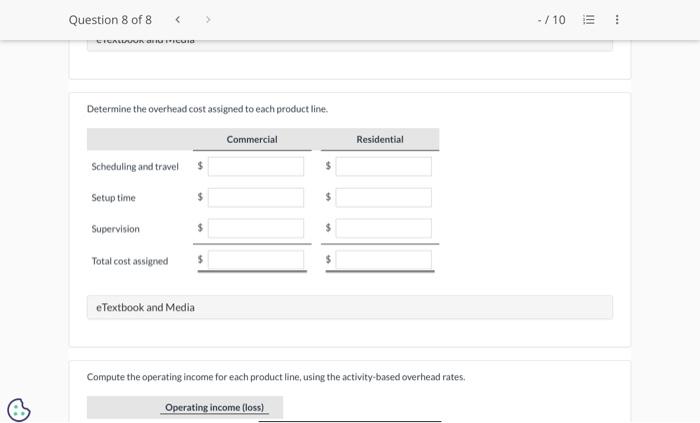
Task: Click Commercial Supervision input field
Action: coord(256,228)
